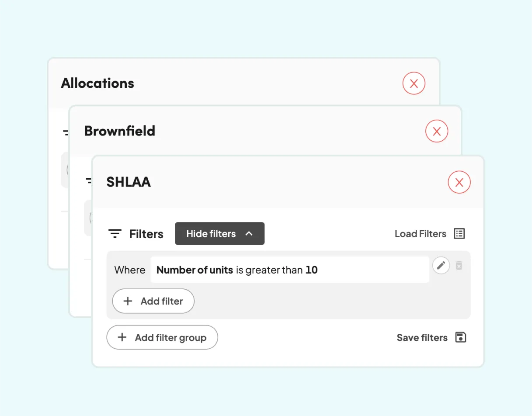The height and width of the screenshot is (416, 532).
Task: Click the plus icon inside Add filter
Action: [x=127, y=301]
